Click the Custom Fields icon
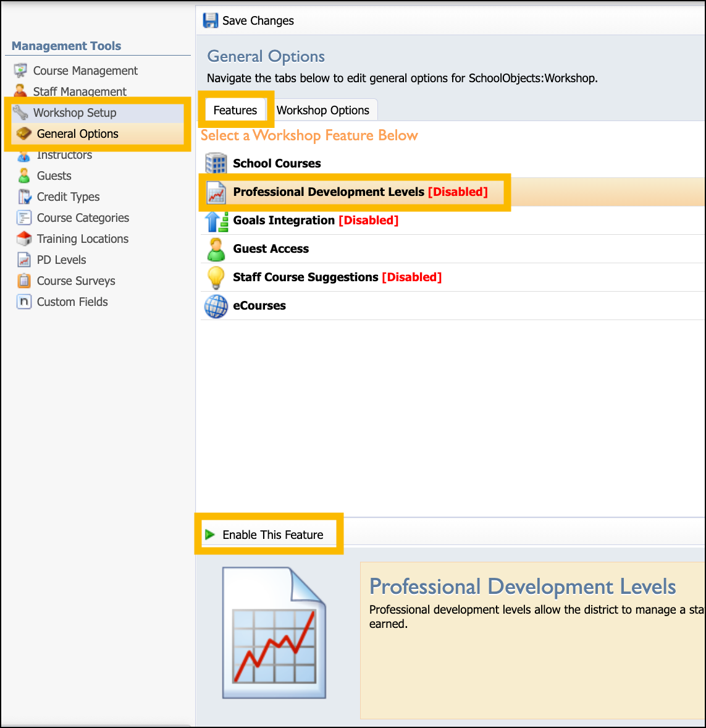The width and height of the screenshot is (706, 728). pos(24,302)
